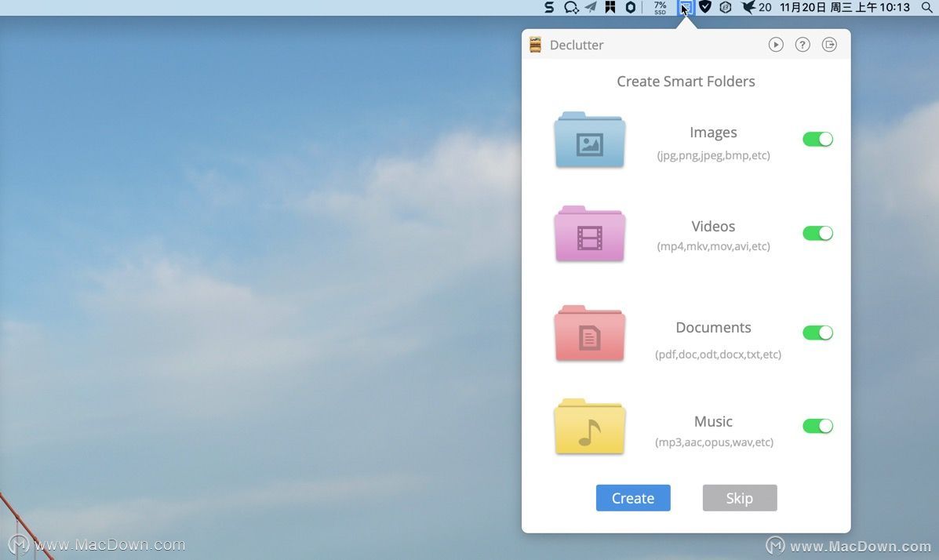
Task: Click the hexagon Z menu bar icon
Action: point(725,7)
